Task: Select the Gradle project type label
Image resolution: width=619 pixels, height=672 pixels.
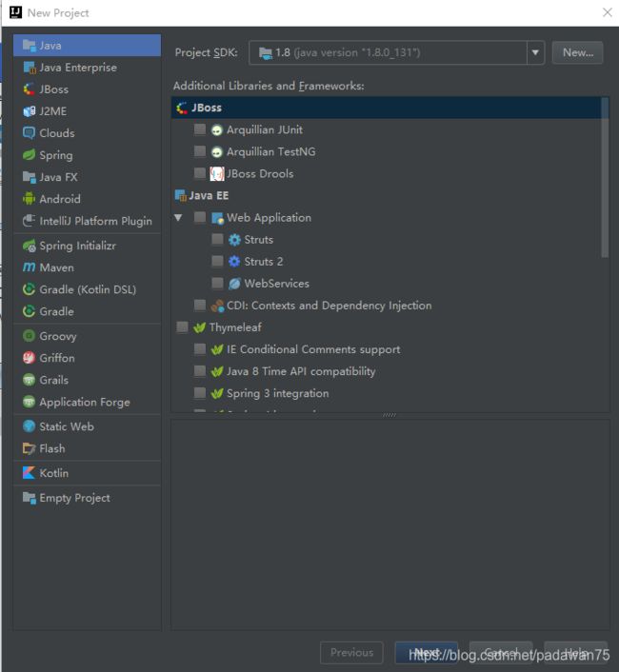Action: [x=56, y=311]
